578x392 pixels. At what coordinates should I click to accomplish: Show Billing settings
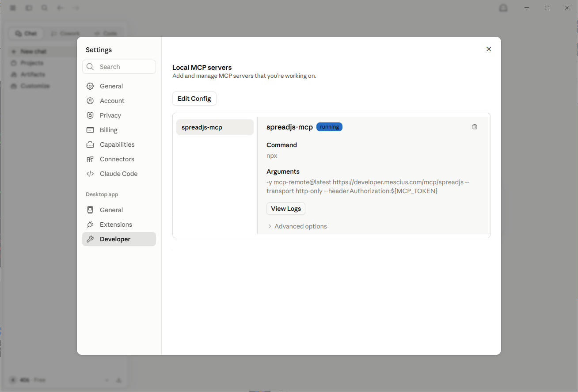coord(119,130)
